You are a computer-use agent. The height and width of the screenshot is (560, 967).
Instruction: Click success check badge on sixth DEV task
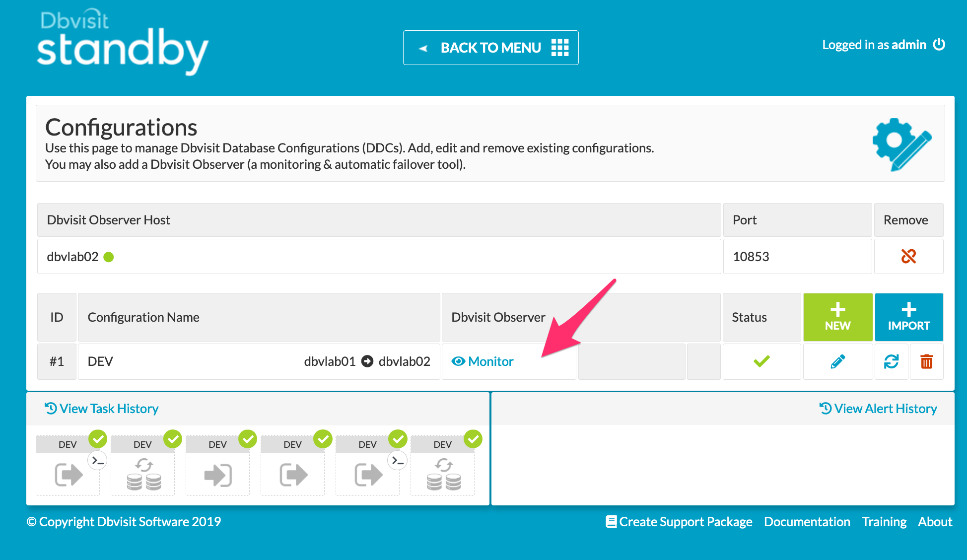point(473,439)
